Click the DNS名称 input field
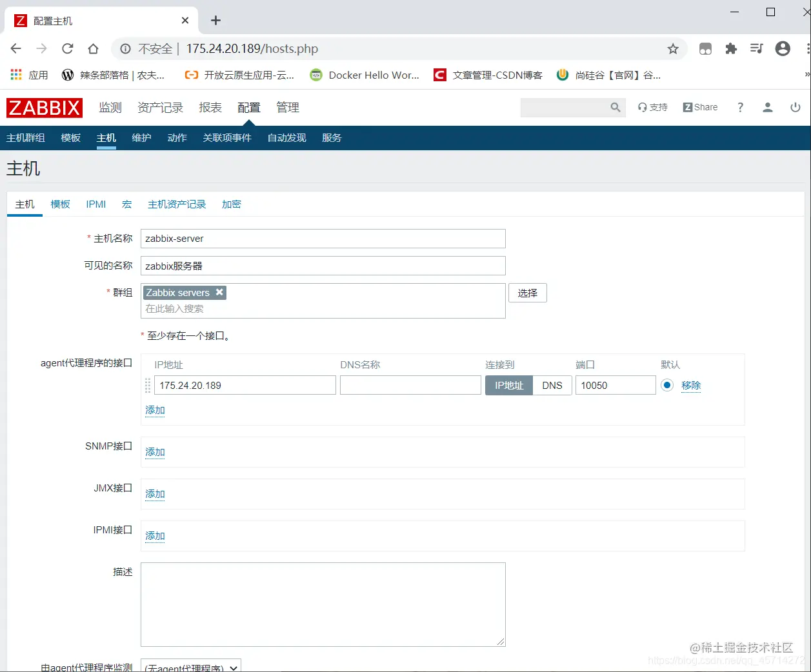This screenshot has height=672, width=811. 410,385
